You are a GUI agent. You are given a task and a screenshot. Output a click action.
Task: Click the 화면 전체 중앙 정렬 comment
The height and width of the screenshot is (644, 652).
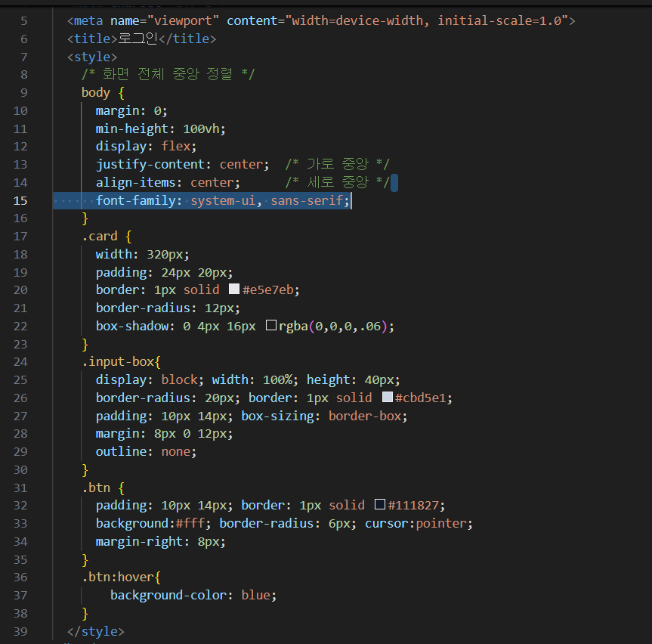(x=168, y=74)
